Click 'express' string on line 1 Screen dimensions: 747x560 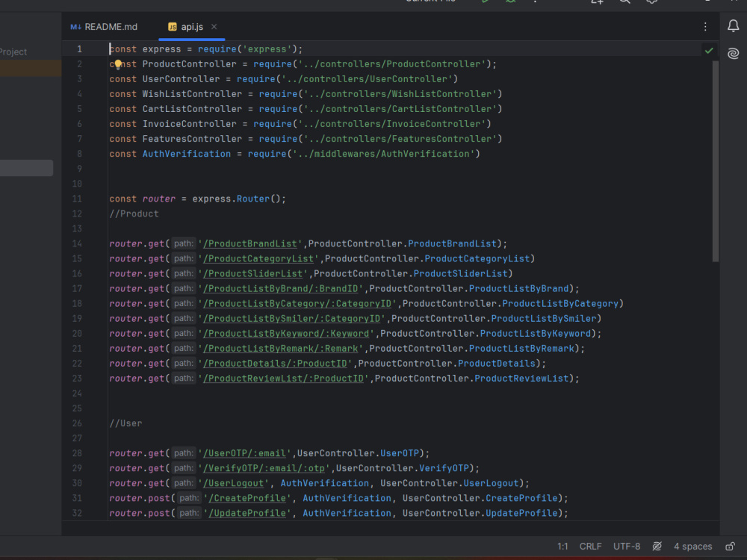267,49
